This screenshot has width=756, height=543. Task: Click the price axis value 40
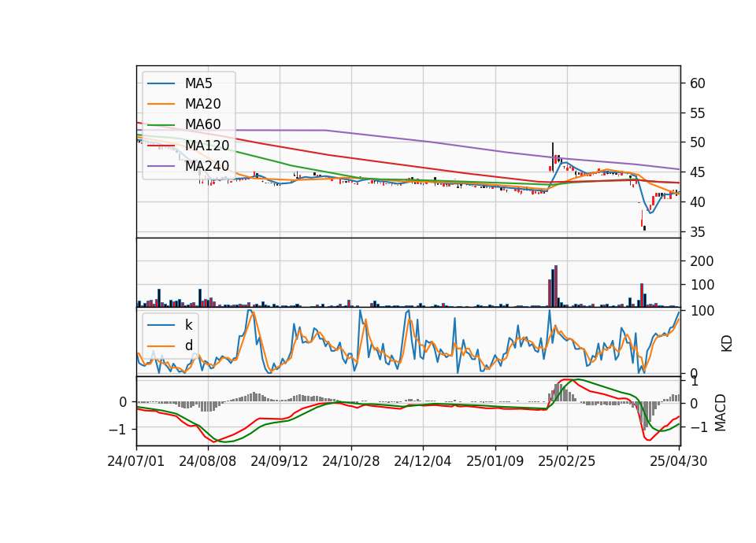click(x=698, y=202)
